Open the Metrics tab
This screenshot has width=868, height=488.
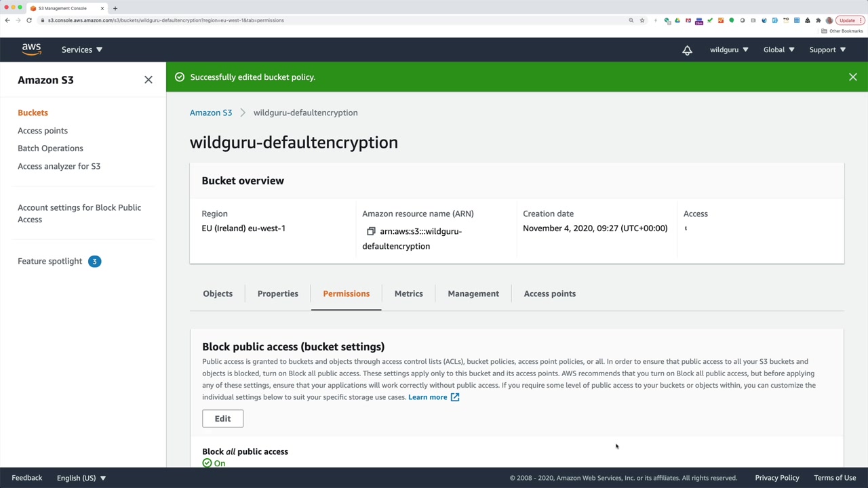pyautogui.click(x=409, y=293)
